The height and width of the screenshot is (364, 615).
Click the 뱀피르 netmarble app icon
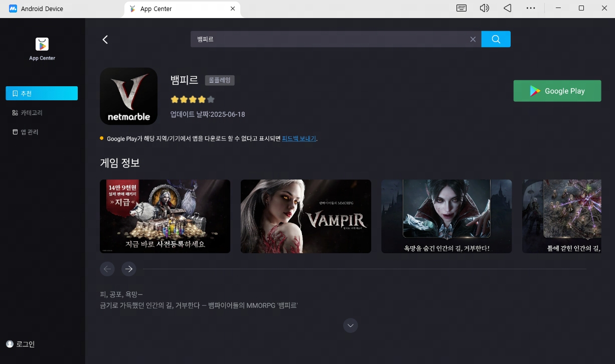pyautogui.click(x=128, y=96)
